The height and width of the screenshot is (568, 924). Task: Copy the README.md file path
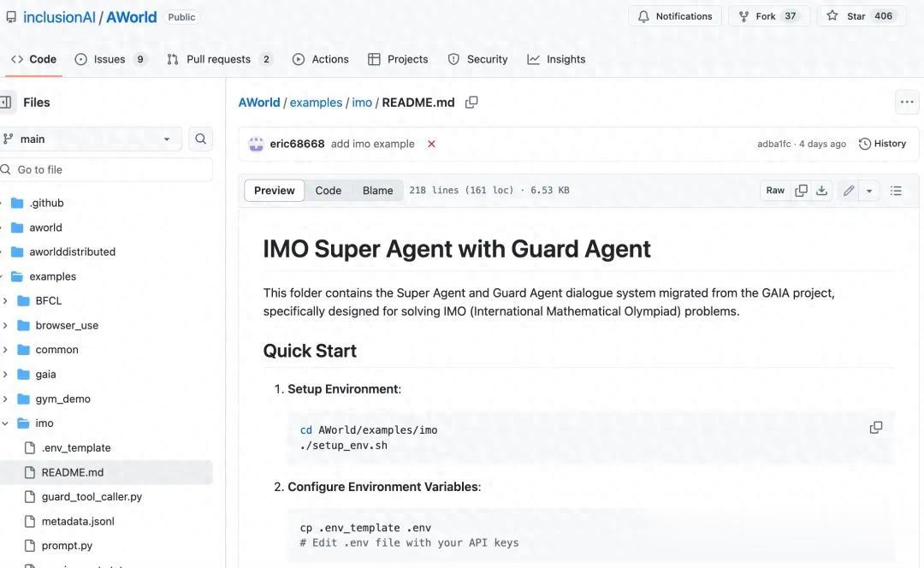click(x=471, y=103)
